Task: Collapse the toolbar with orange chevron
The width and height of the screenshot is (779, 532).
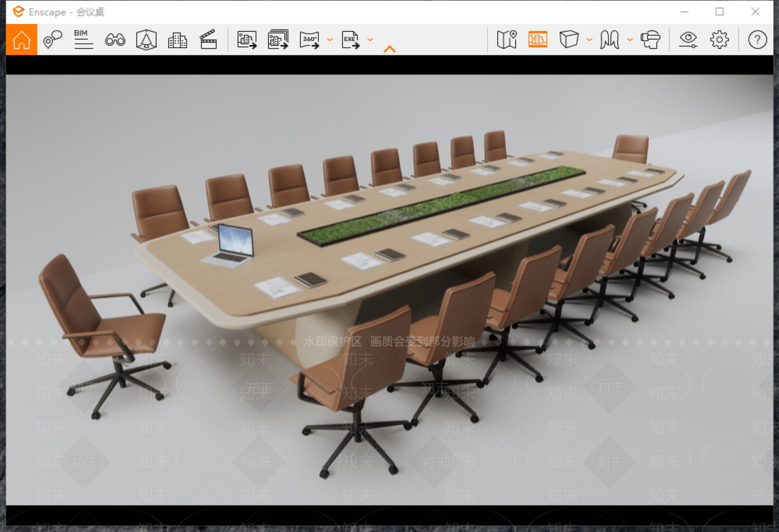Action: coord(389,49)
